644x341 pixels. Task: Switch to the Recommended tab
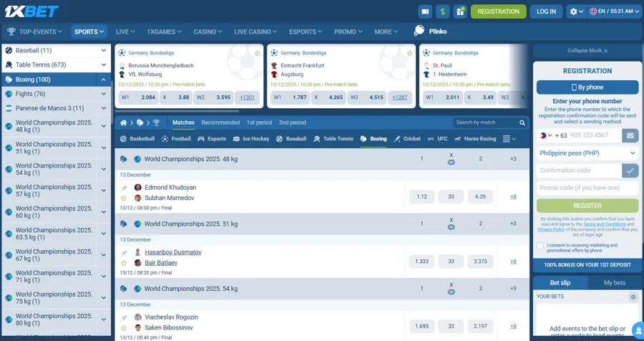point(220,123)
